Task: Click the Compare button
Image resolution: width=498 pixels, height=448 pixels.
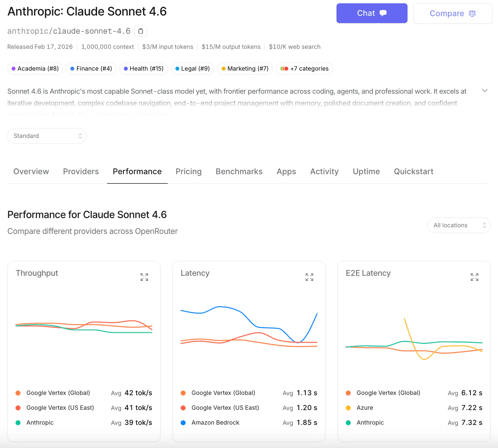Action: coord(453,14)
